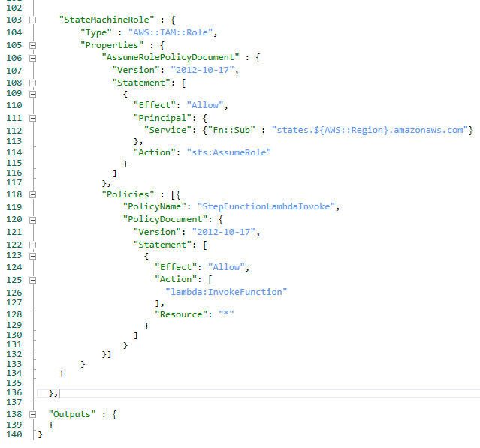
Task: Click the "StateMachineRole" key text
Action: (107, 20)
